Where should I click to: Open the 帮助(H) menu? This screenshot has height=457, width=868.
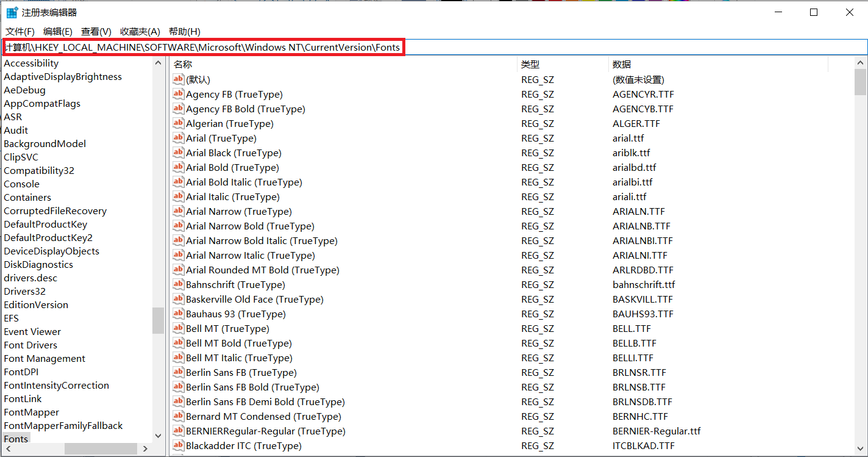tap(185, 32)
